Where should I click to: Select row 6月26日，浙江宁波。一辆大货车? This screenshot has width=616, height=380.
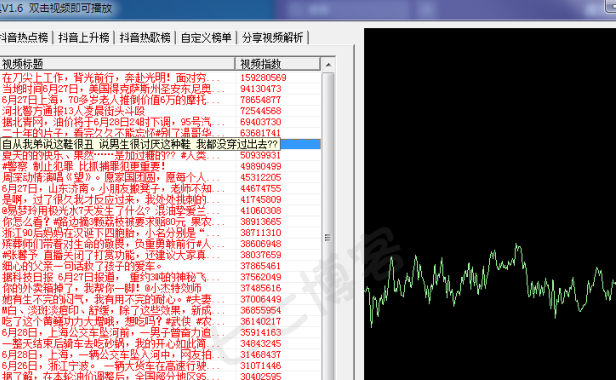160,365
